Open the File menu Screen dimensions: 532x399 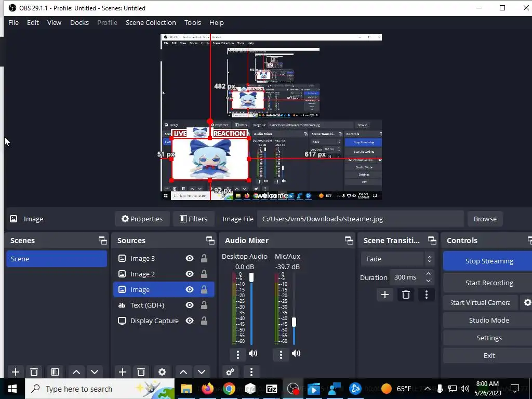tap(14, 23)
